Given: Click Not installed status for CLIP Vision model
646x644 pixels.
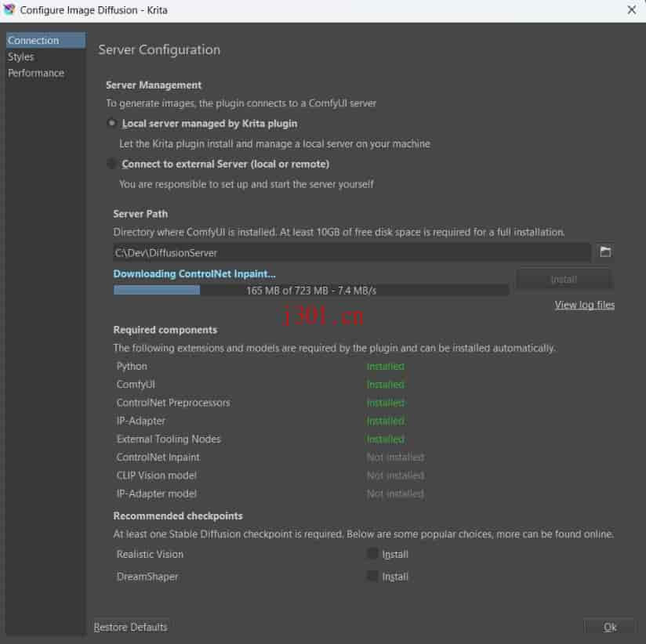Looking at the screenshot, I should tap(395, 476).
